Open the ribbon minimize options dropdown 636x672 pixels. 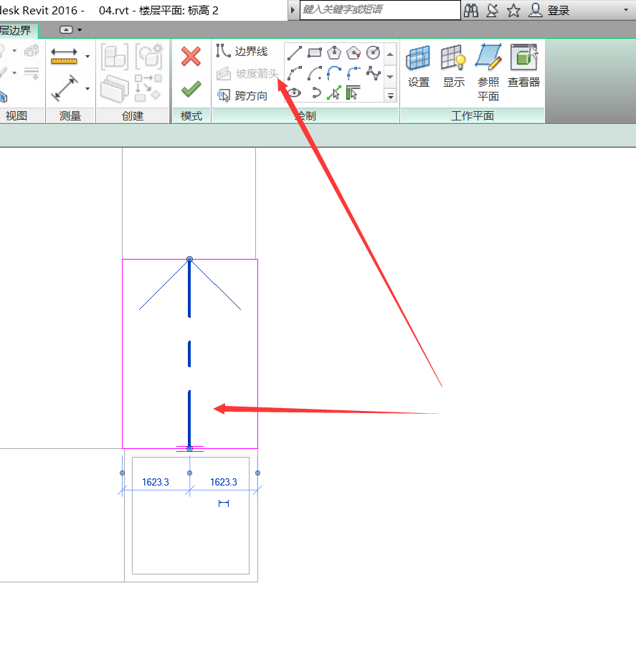(x=79, y=29)
